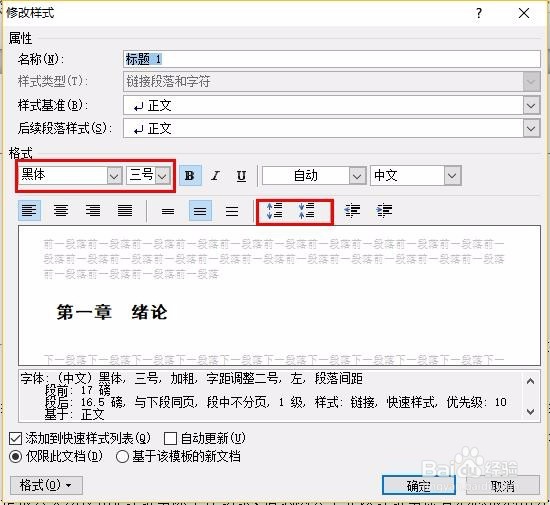Toggle the Underline formatting button
This screenshot has height=505, width=550.
tap(241, 175)
